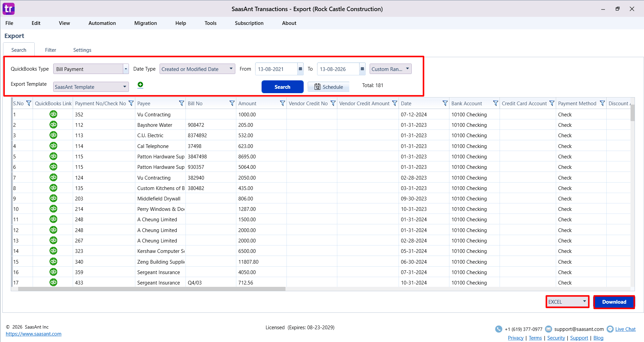Open the Security link
644x342 pixels.
[x=556, y=338]
